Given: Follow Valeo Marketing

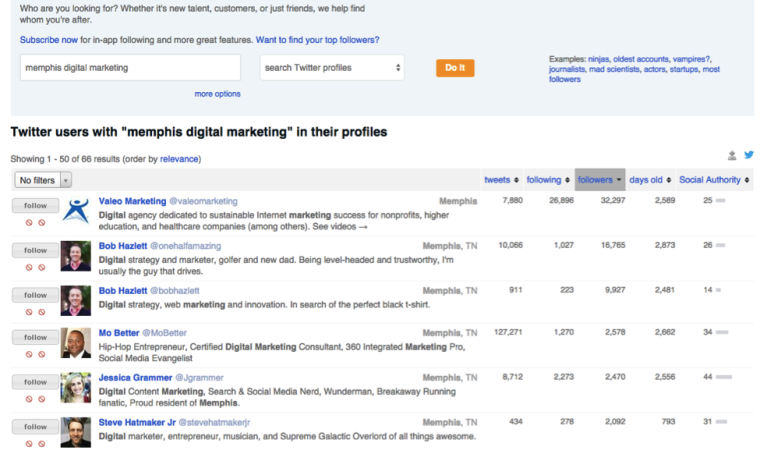Looking at the screenshot, I should [35, 205].
